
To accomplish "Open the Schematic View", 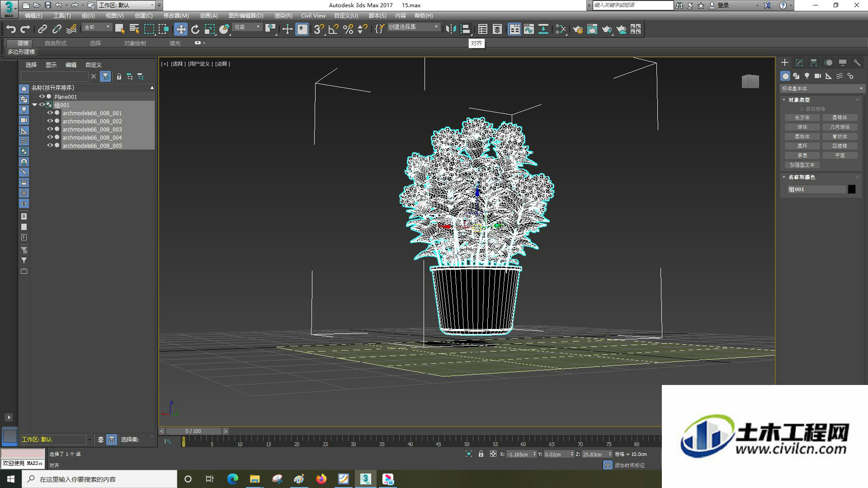I will [543, 29].
